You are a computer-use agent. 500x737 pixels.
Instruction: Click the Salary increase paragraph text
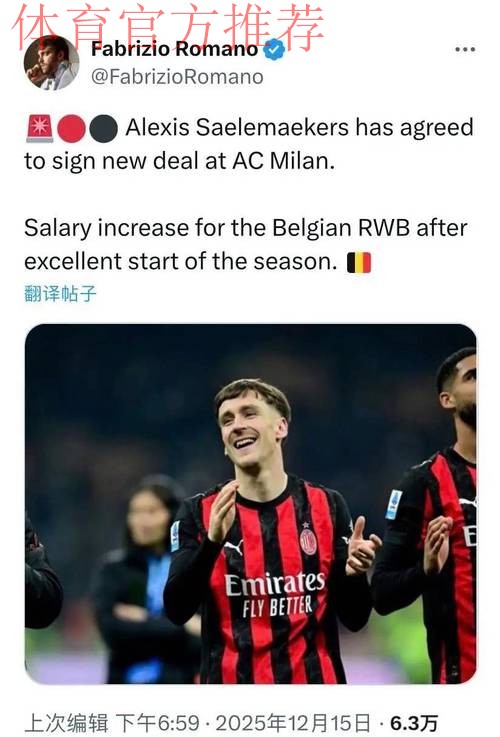(x=246, y=244)
